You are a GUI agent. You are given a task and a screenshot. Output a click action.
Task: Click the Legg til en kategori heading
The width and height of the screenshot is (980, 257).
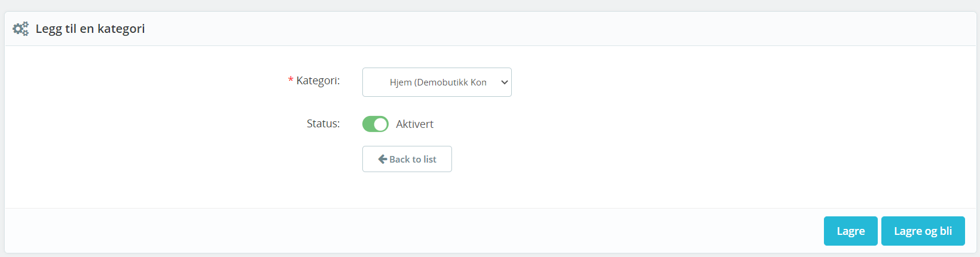tap(90, 29)
